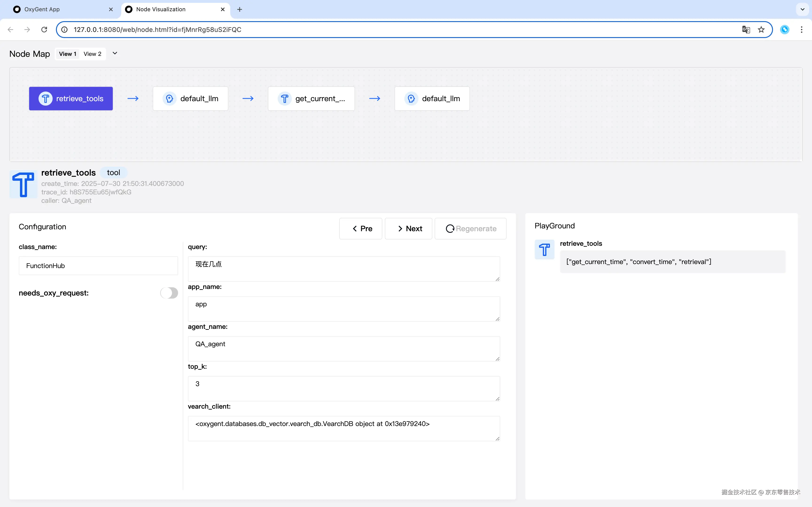Select the retrieve_tools node in map
812x507 pixels.
point(71,99)
